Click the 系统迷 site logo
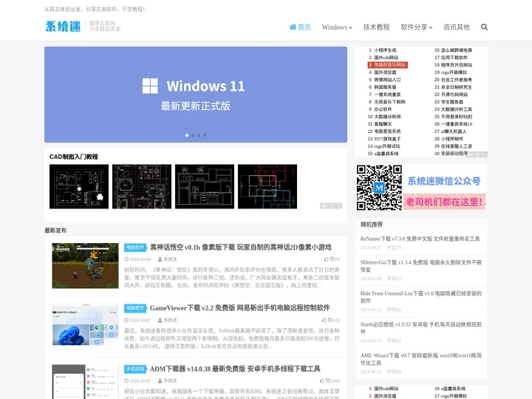The image size is (532, 399). [x=63, y=26]
